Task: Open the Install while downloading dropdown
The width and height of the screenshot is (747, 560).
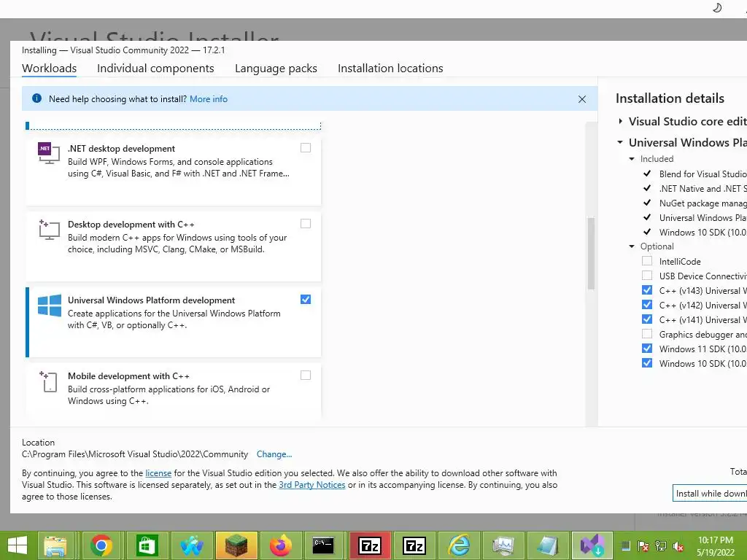Action: (x=710, y=494)
